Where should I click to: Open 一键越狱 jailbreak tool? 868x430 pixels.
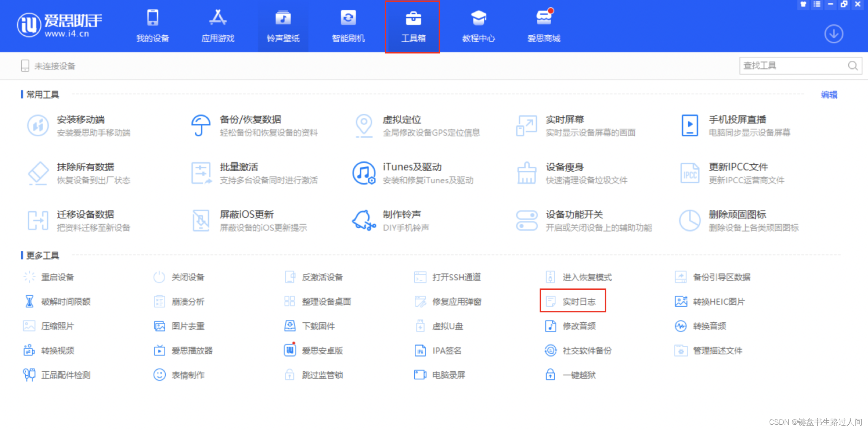(x=570, y=375)
